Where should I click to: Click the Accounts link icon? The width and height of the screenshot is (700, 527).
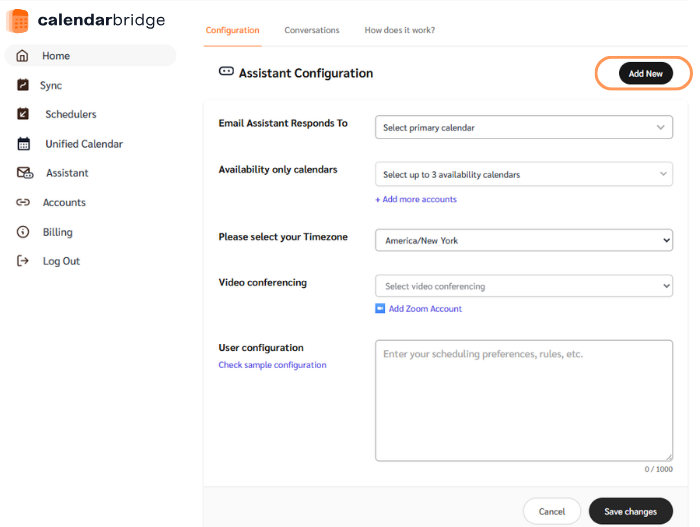[x=23, y=202]
